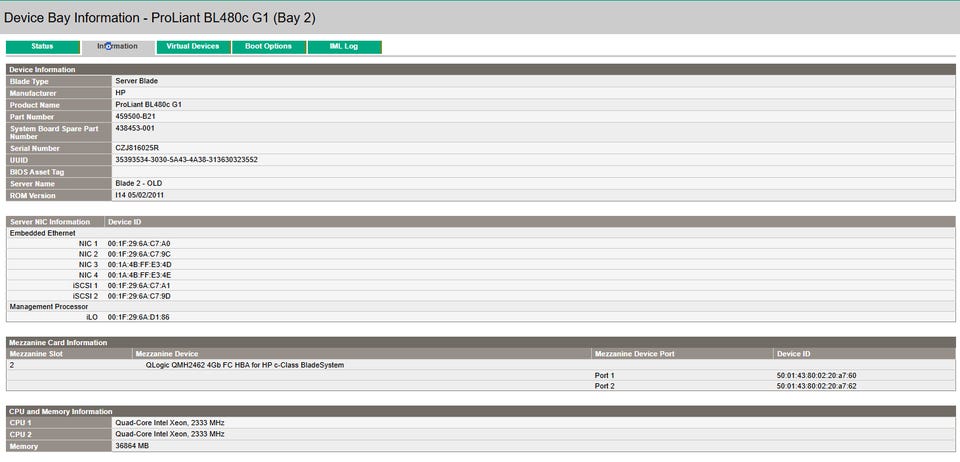This screenshot has height=462, width=960.
Task: Click the Embedded Ethernet row
Action: click(x=481, y=233)
